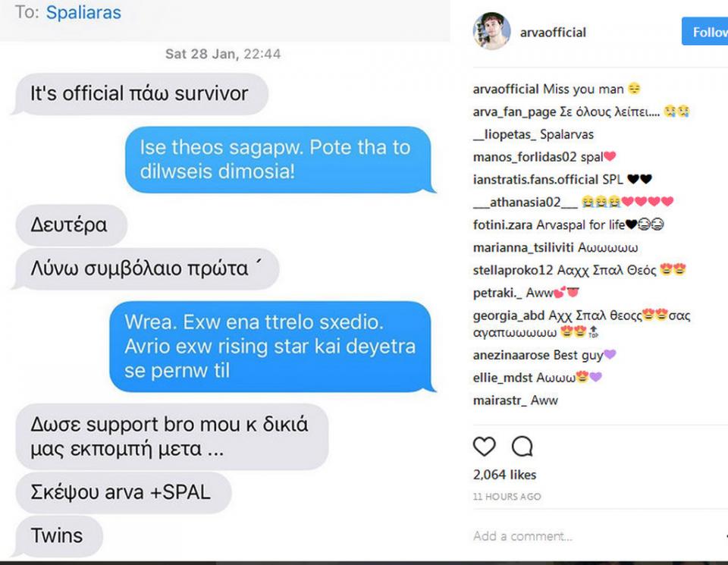Open marianna_tsiliviti commenter profile
728x565 pixels.
pos(523,248)
